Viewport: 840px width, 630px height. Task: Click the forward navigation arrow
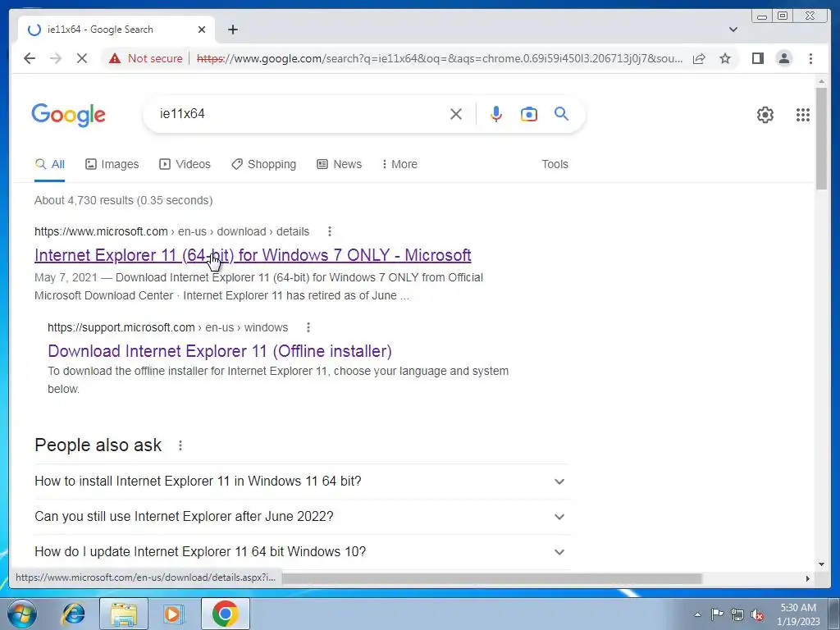tap(56, 58)
